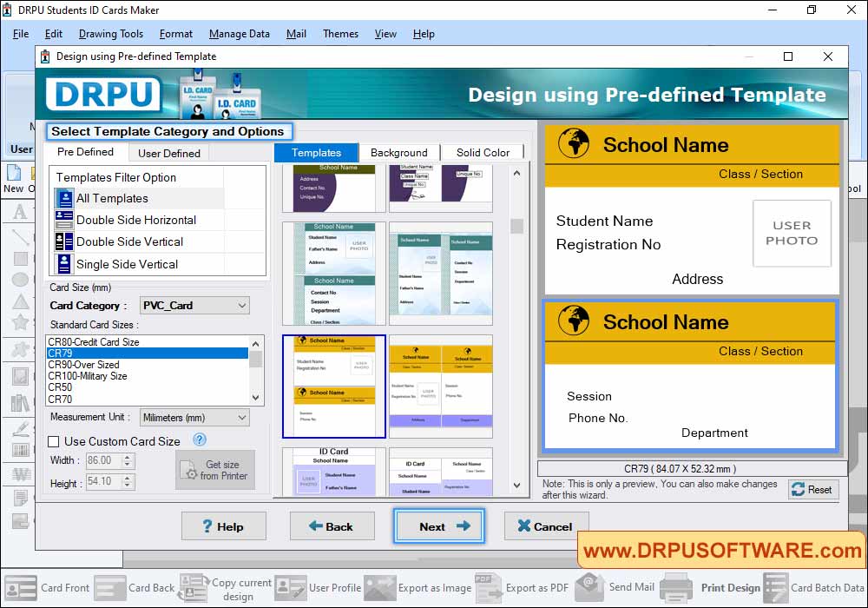Click template gallery scroll down arrow
The height and width of the screenshot is (608, 868).
tap(516, 485)
